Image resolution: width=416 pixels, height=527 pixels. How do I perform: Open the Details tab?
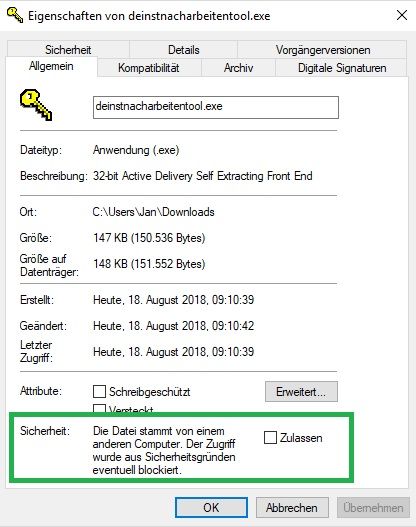click(183, 49)
